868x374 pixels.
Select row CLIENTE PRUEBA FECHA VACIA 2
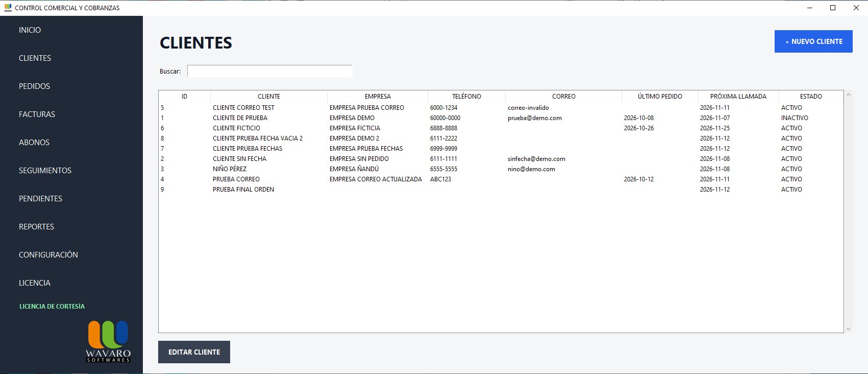(x=501, y=138)
